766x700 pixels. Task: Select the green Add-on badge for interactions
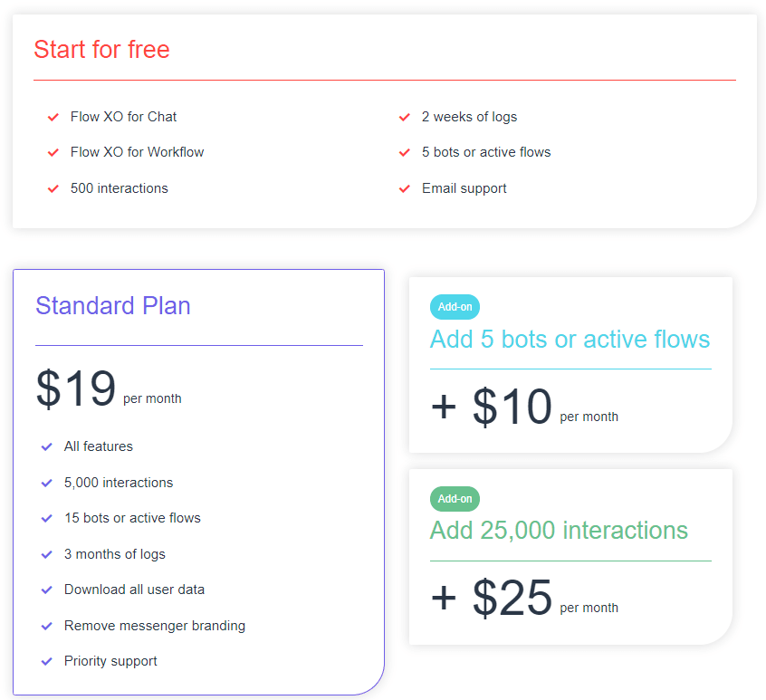click(455, 499)
